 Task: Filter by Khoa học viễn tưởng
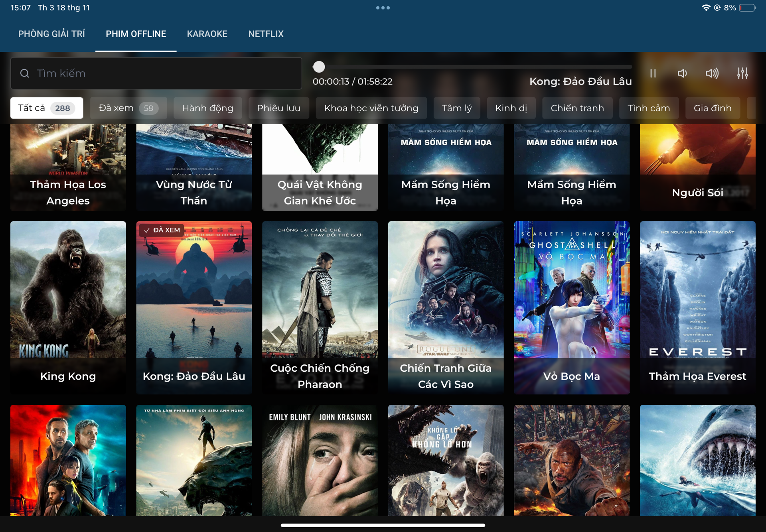click(x=371, y=108)
